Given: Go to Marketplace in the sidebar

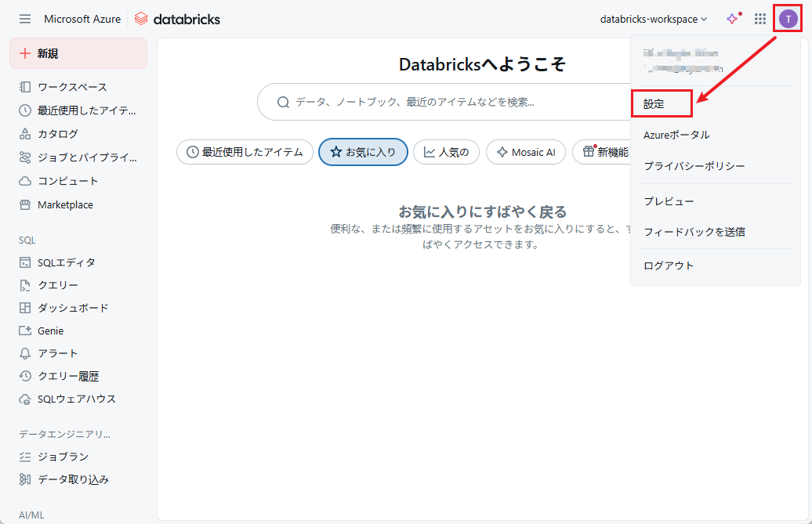Looking at the screenshot, I should (65, 204).
